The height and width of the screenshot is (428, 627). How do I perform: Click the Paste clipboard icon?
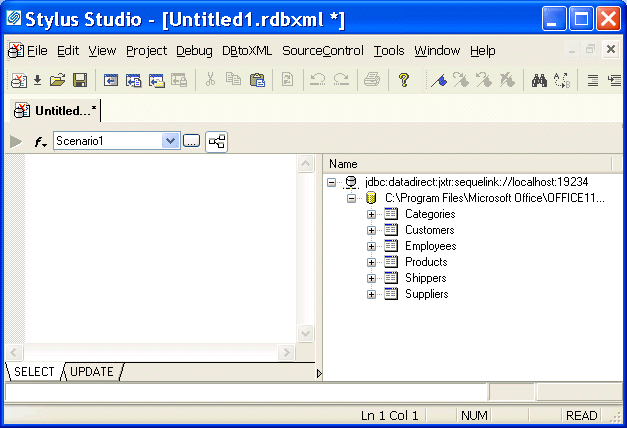tap(257, 81)
